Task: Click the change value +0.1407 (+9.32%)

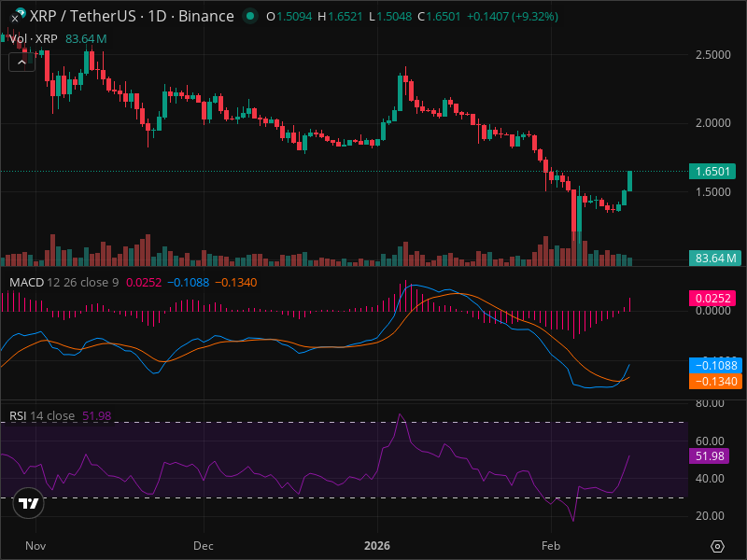Action: 513,17
